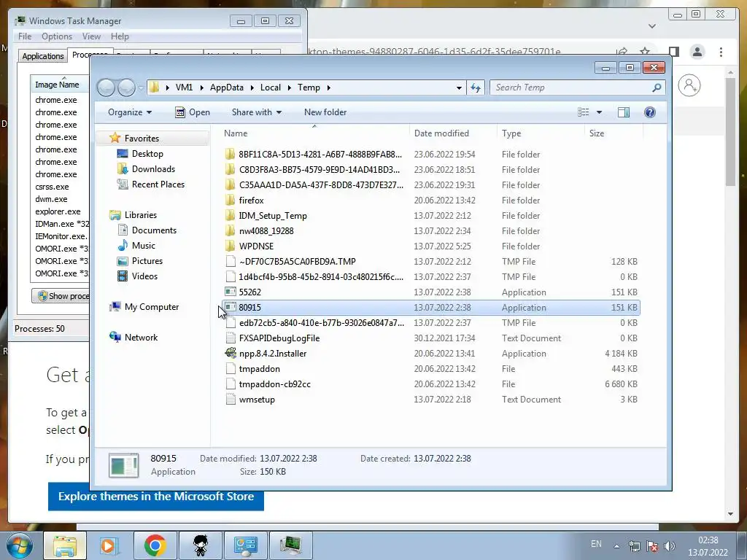This screenshot has width=747, height=560.
Task: Click Chrome tab search chevron
Action: point(652,26)
